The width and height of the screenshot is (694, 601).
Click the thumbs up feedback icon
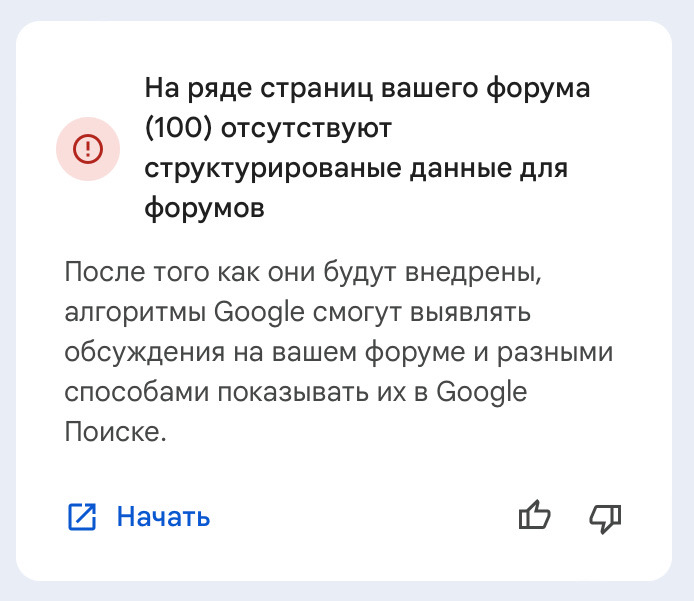[x=535, y=515]
